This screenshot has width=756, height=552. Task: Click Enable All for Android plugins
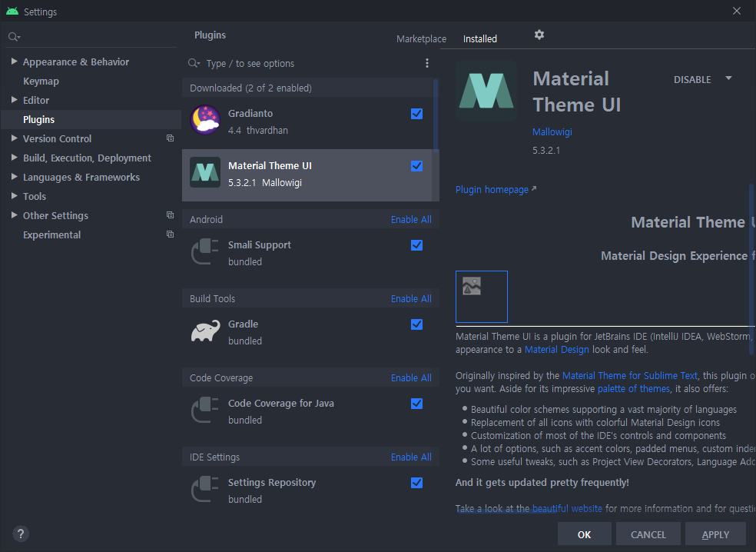(x=411, y=220)
